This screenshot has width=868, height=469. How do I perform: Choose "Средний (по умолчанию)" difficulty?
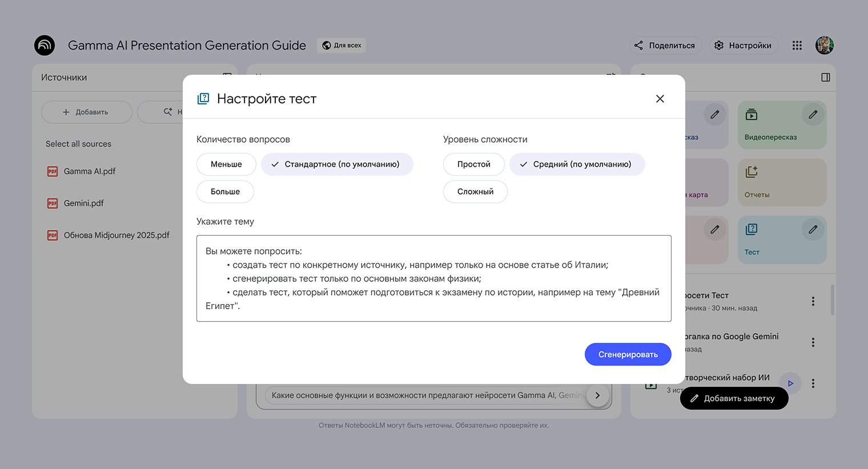(x=577, y=164)
